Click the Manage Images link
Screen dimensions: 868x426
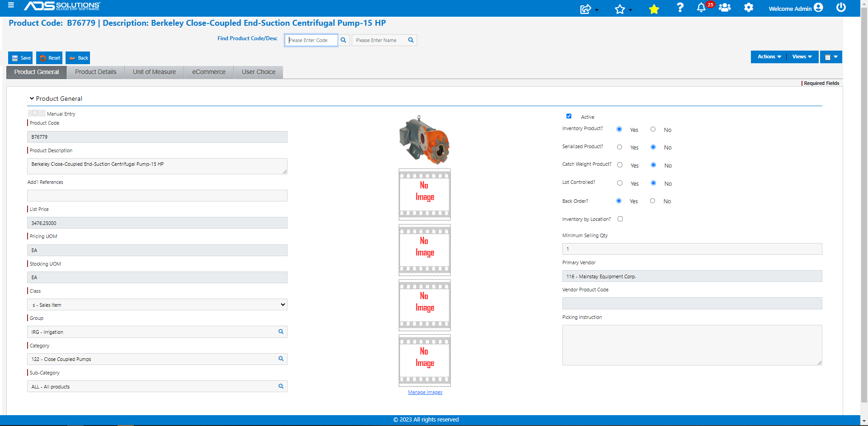[425, 392]
